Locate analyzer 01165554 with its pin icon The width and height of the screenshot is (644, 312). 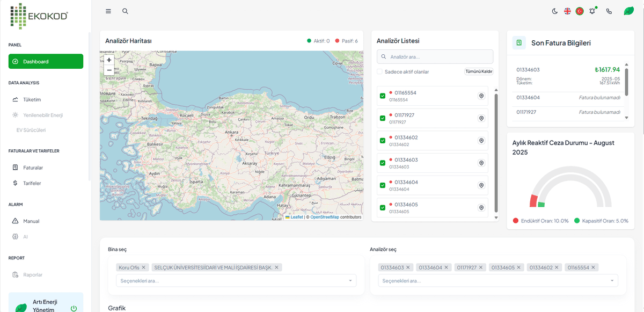481,96
